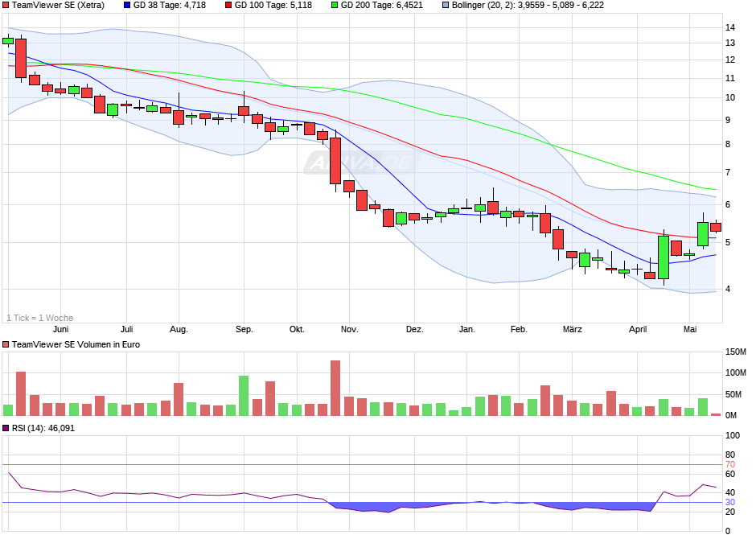This screenshot has height=539, width=756.
Task: Click the light-blue Bollinger legend swatch
Action: coord(446,6)
